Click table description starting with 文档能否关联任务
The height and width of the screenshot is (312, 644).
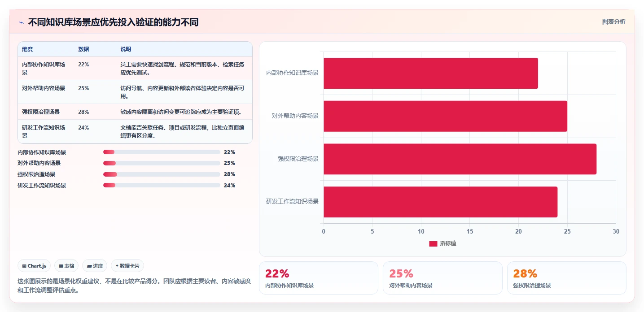click(183, 131)
